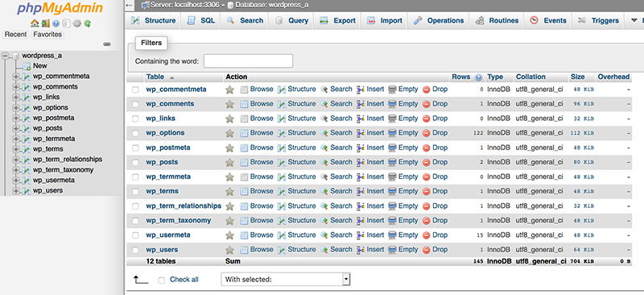This screenshot has height=295, width=644.
Task: Click favorite star for wp_options table
Action: pos(229,133)
